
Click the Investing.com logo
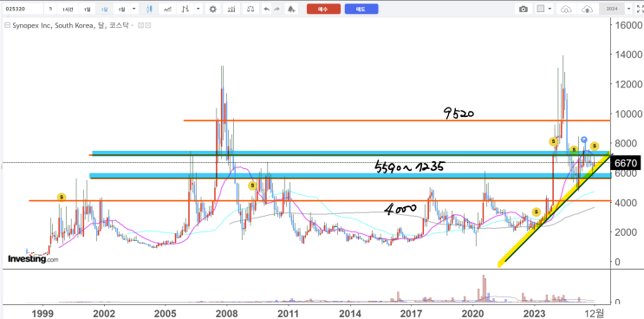[33, 259]
